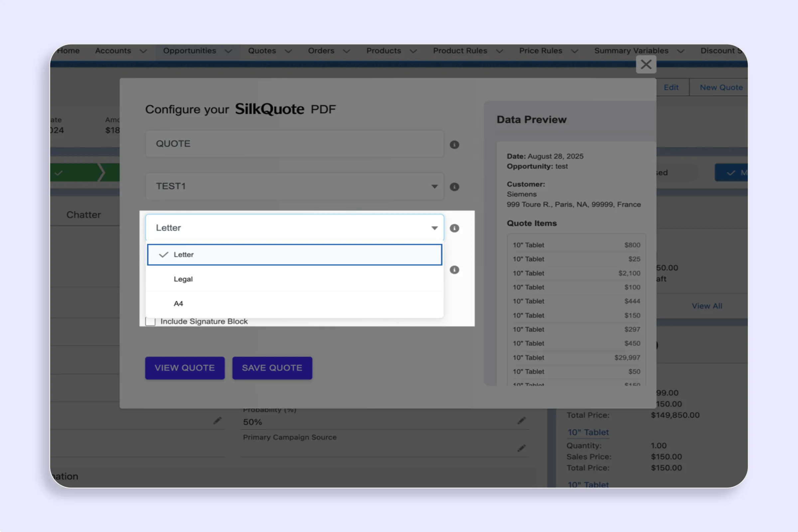
Task: Click info icon beside Letter dropdown
Action: tap(454, 228)
